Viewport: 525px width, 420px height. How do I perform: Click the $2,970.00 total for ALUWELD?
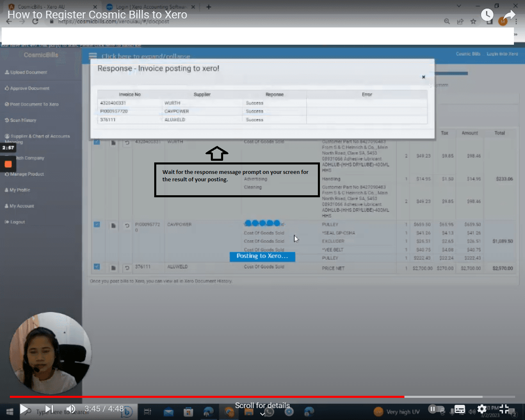pyautogui.click(x=502, y=268)
